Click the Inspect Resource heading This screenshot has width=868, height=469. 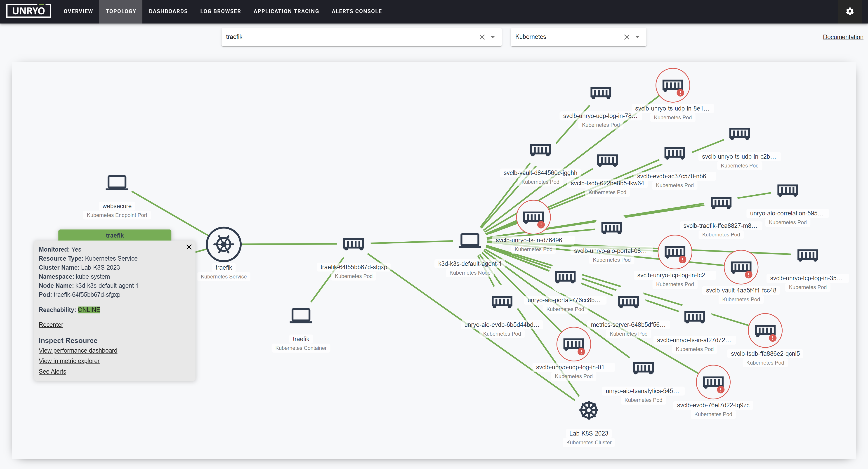68,341
